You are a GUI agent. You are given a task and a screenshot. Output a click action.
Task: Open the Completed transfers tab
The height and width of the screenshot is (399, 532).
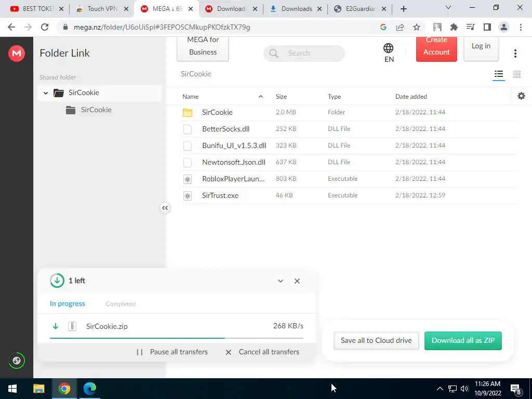coord(121,304)
